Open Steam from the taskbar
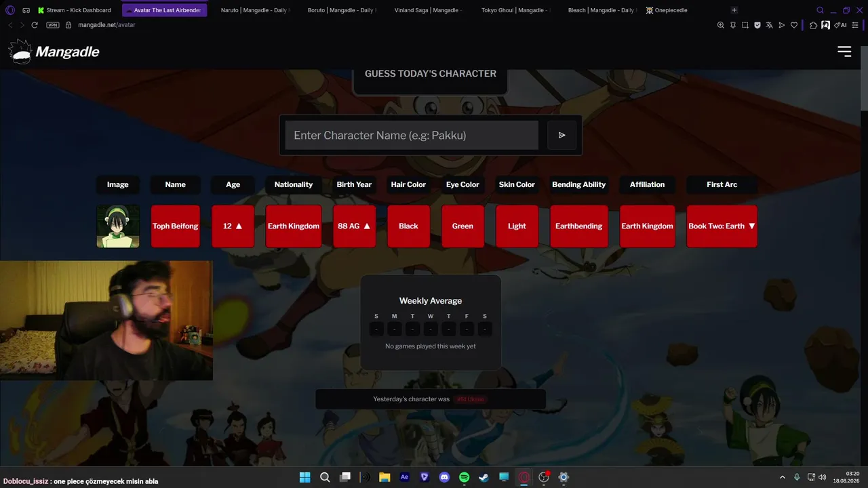 click(x=484, y=477)
